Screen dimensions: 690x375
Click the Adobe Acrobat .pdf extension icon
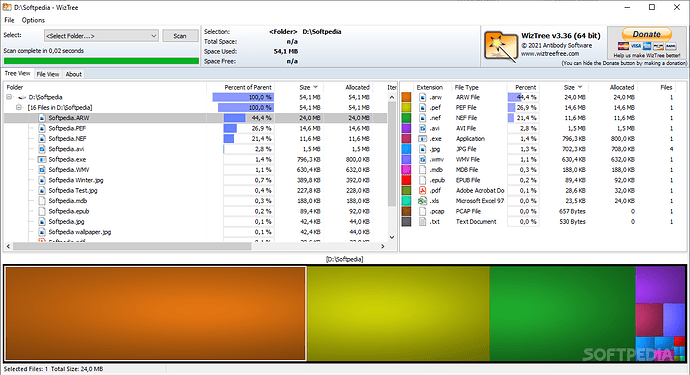click(422, 191)
